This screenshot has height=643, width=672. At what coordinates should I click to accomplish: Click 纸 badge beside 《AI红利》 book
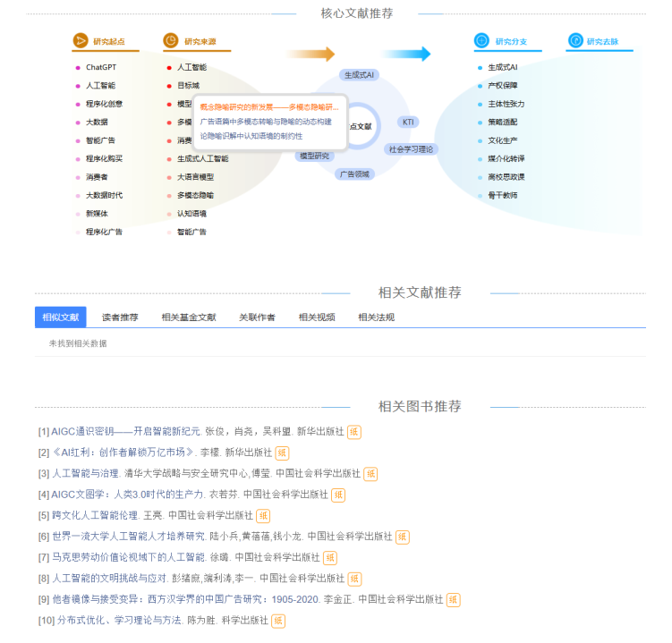(x=282, y=453)
